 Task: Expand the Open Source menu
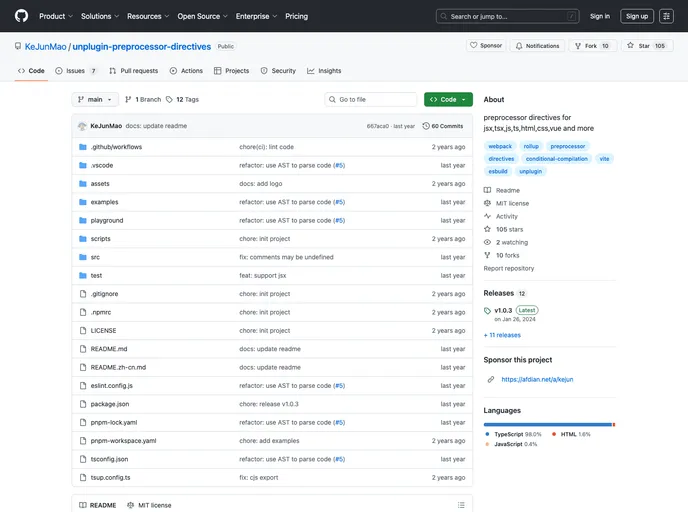point(202,16)
